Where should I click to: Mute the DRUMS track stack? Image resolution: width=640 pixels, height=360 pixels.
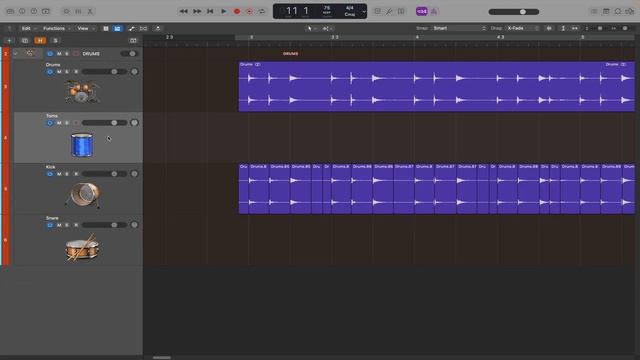point(59,53)
